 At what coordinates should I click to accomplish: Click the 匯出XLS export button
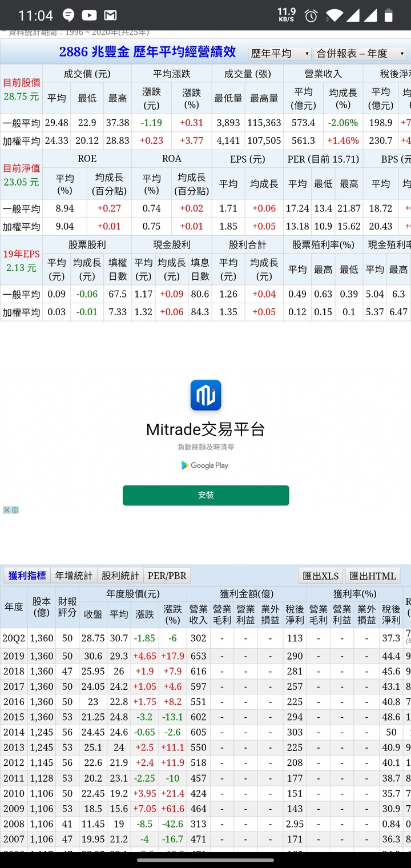click(321, 575)
